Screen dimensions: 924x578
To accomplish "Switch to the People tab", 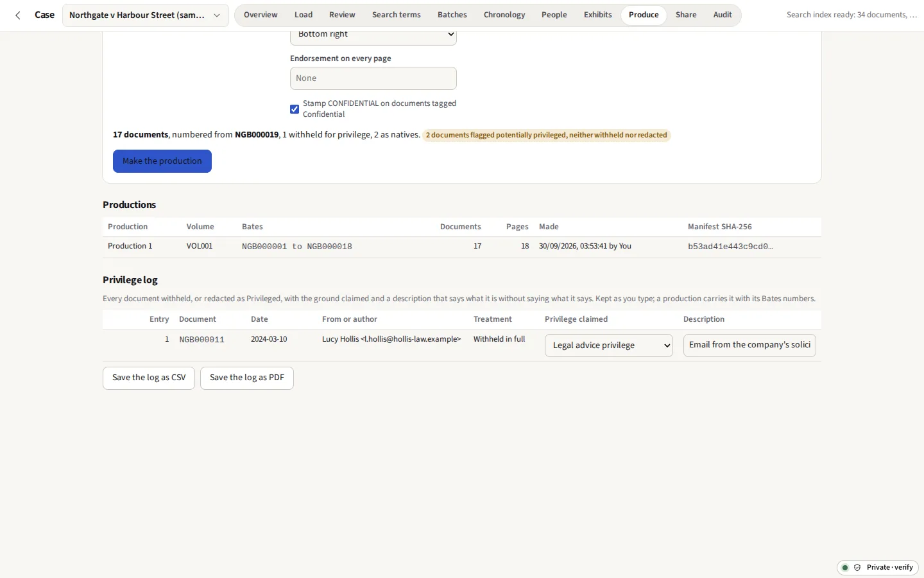I will [554, 15].
